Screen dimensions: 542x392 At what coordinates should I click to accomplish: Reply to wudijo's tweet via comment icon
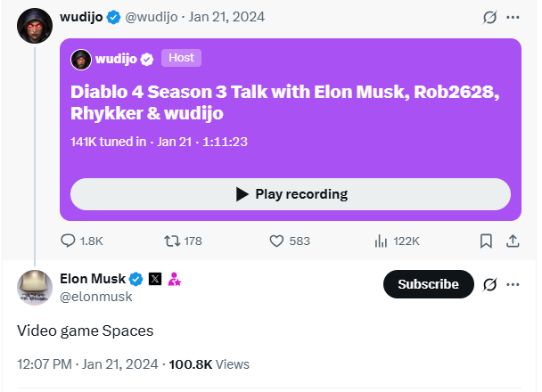point(69,241)
